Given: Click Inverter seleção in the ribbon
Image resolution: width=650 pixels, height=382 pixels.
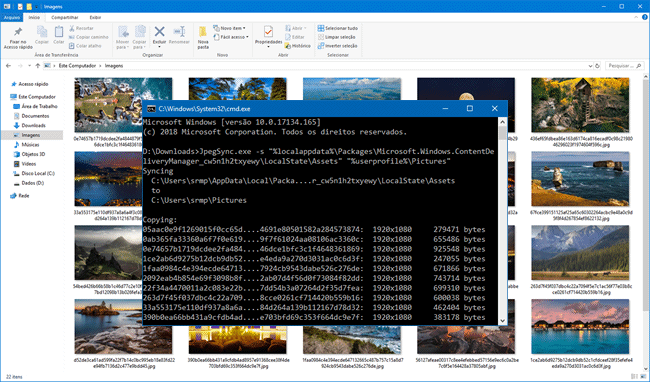Looking at the screenshot, I should [x=337, y=46].
